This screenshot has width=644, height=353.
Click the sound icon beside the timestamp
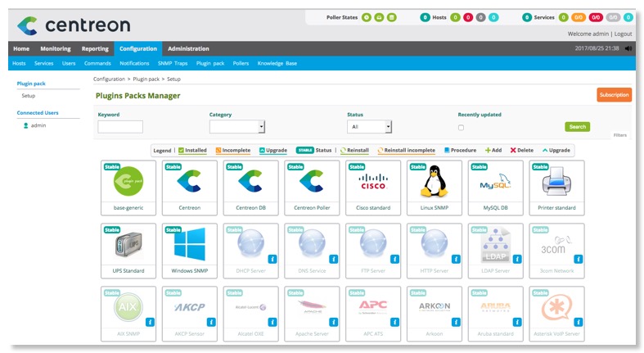coord(628,49)
